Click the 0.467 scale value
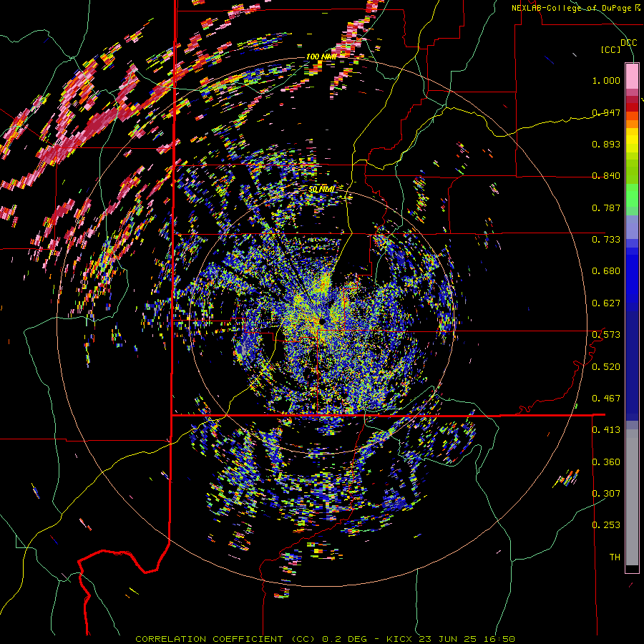Image resolution: width=644 pixels, height=644 pixels. (606, 398)
